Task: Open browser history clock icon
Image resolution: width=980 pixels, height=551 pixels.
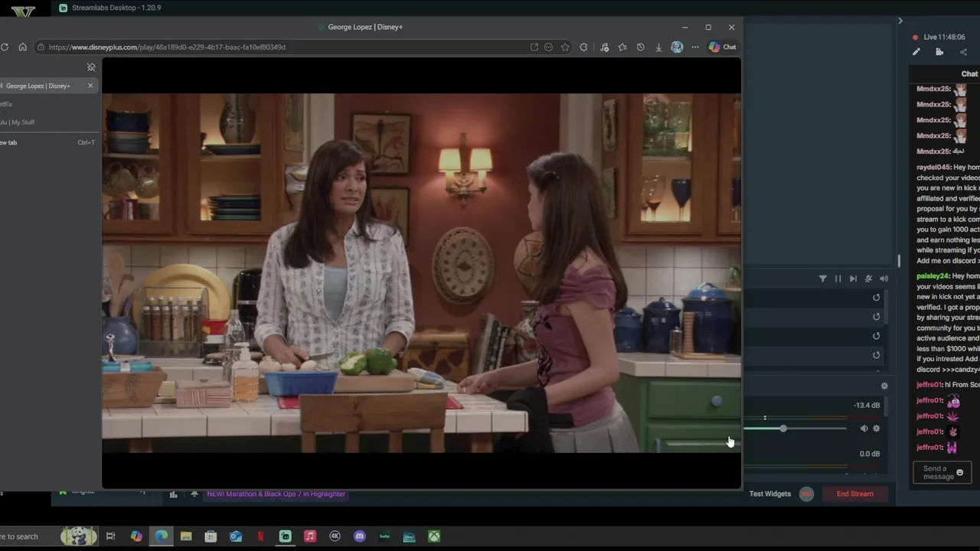Action: [x=640, y=47]
